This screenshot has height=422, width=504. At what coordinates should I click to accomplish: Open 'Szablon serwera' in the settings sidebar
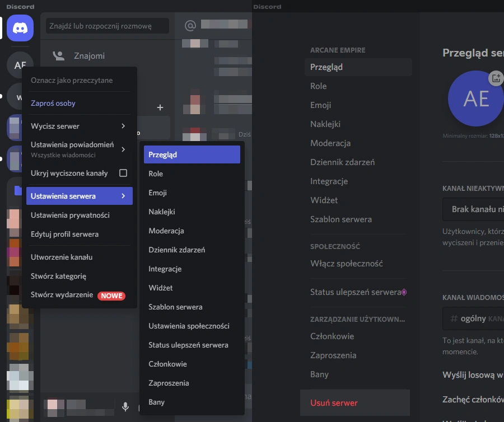tap(358, 219)
